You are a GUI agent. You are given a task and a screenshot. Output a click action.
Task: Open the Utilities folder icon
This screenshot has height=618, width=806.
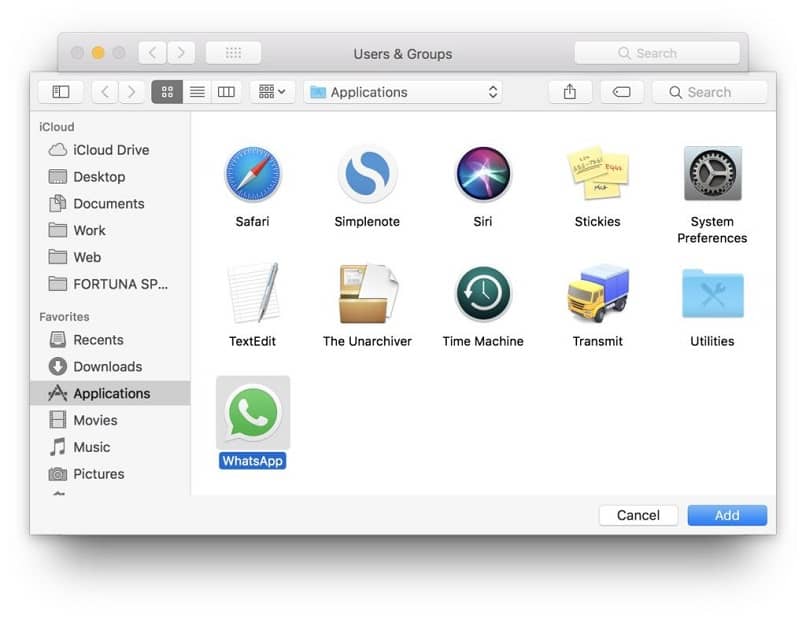coord(712,294)
